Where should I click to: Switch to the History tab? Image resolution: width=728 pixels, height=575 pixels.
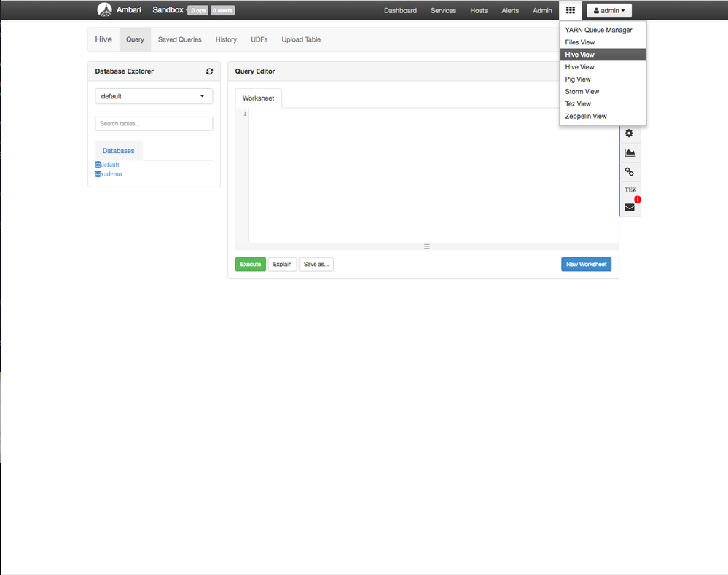226,39
